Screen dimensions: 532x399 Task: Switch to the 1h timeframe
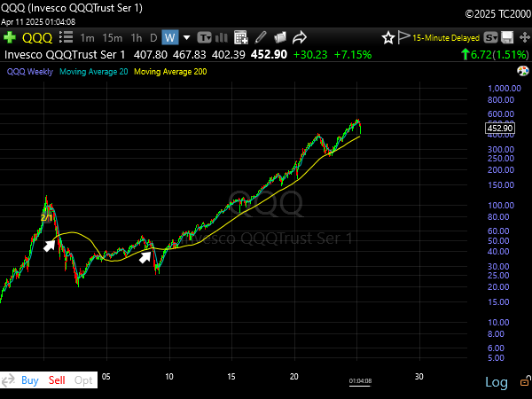137,37
